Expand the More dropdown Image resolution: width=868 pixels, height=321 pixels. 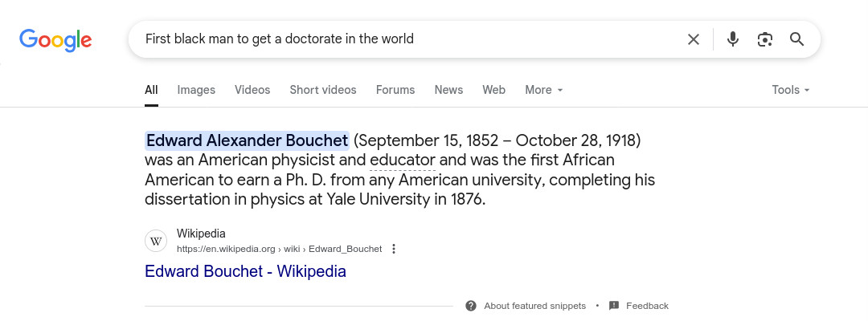pyautogui.click(x=543, y=90)
